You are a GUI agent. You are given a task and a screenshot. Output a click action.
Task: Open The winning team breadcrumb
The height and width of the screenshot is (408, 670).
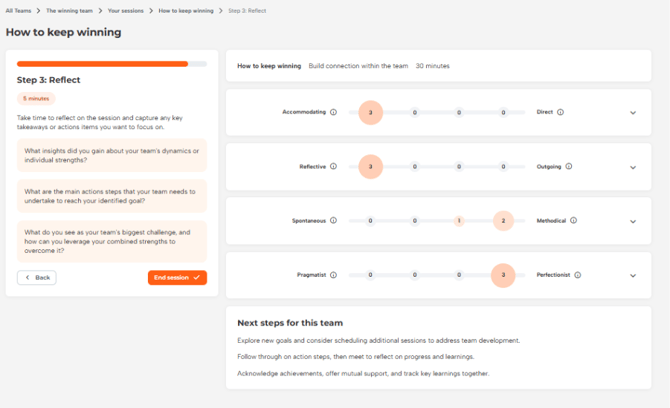point(70,10)
